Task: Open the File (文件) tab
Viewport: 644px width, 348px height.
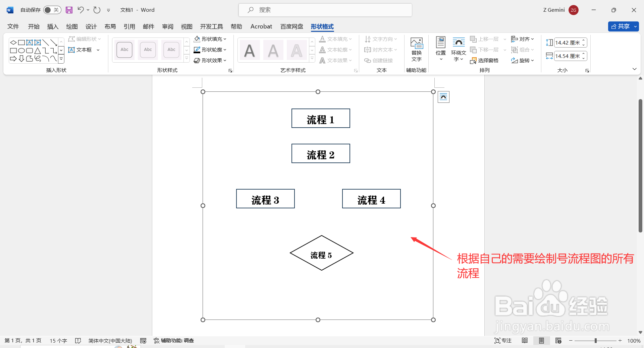Action: [13, 26]
